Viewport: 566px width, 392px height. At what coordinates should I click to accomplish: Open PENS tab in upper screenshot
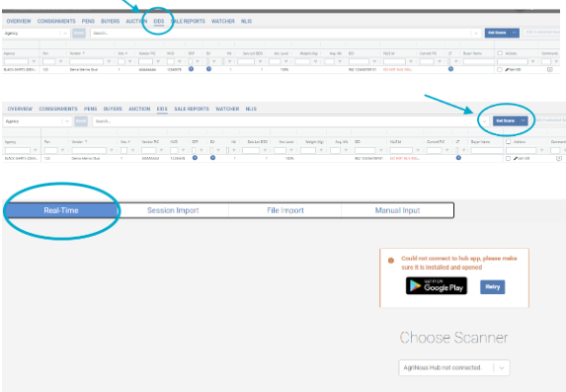88,22
